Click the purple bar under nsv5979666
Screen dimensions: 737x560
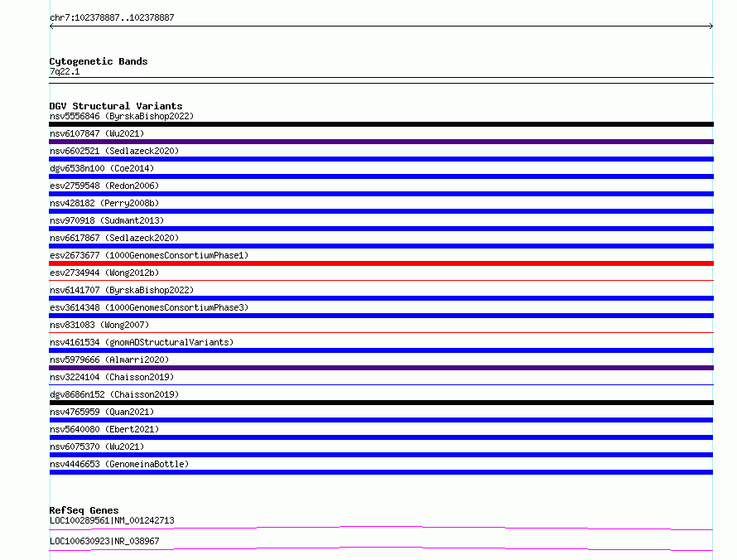point(381,368)
